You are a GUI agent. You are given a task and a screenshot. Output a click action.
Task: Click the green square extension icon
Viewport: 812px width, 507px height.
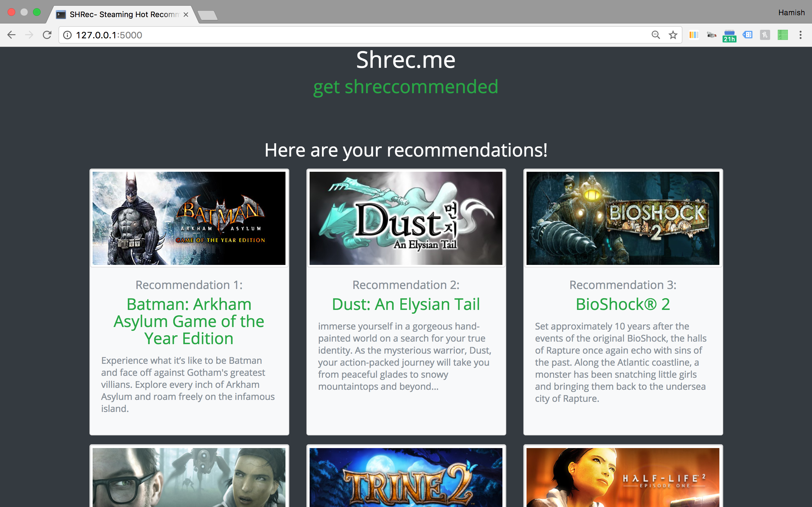click(x=783, y=35)
